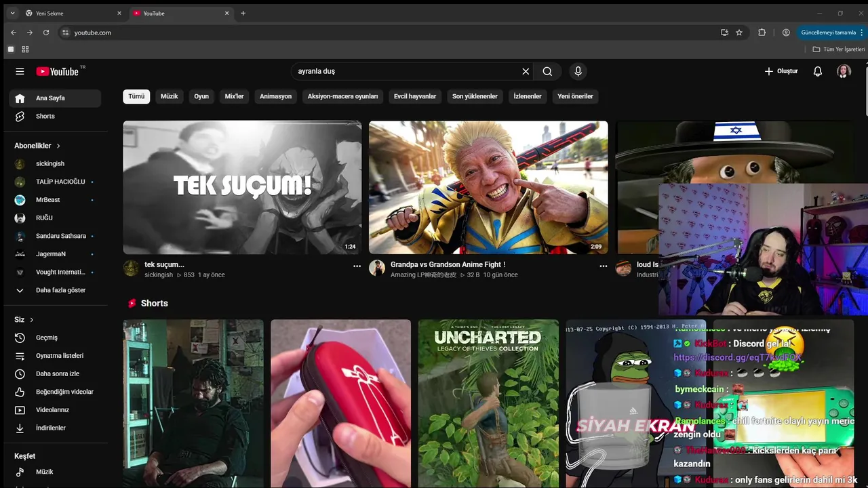Click Güncellemeyi tamamla button
This screenshot has height=488, width=868.
(x=833, y=33)
